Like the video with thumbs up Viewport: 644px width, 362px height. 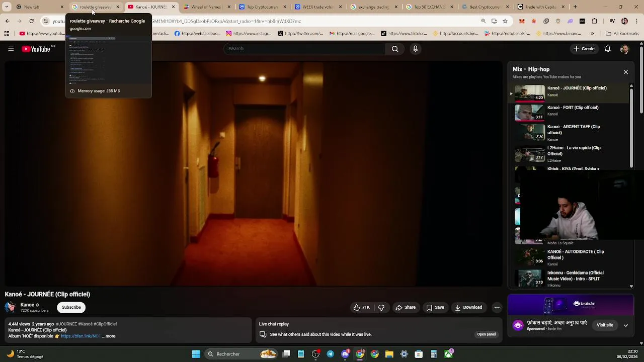point(362,307)
